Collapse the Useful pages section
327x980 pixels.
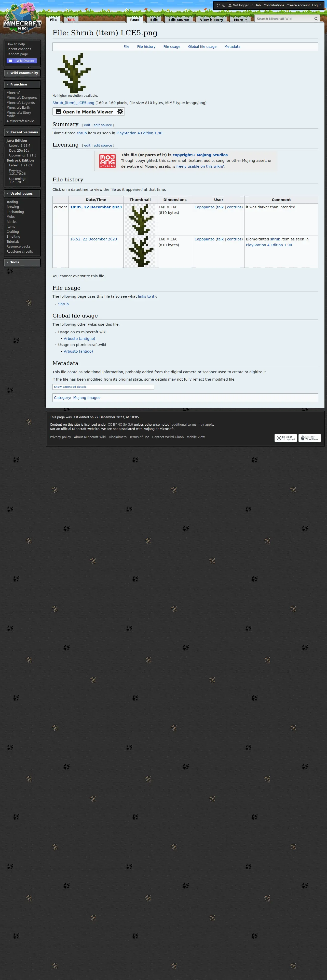tap(22, 194)
